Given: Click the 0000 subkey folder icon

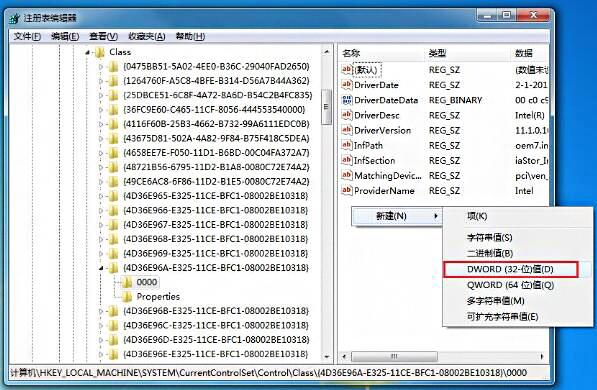Looking at the screenshot, I should click(x=127, y=282).
